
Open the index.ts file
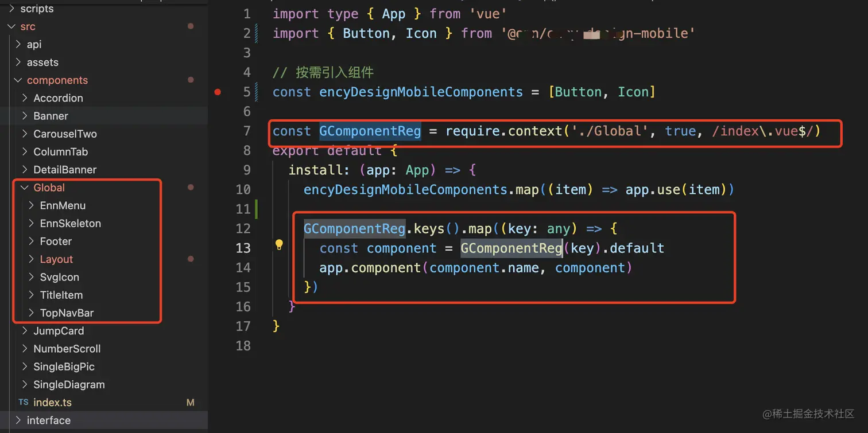tap(52, 403)
